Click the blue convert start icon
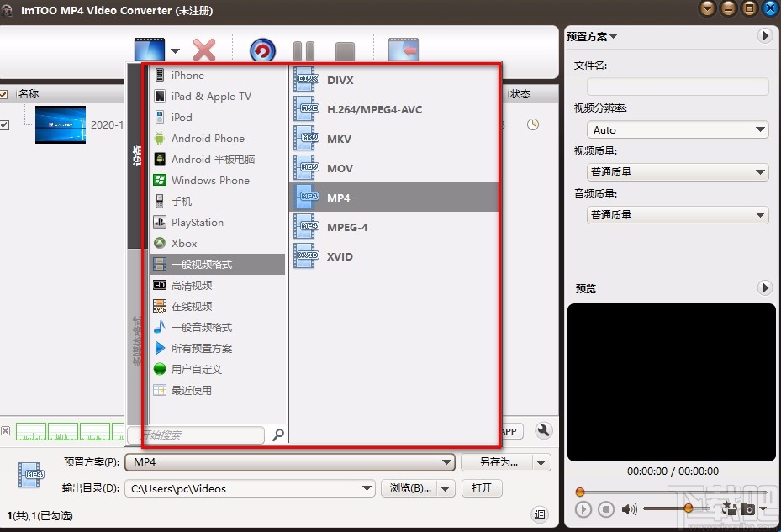The image size is (781, 532). point(262,50)
